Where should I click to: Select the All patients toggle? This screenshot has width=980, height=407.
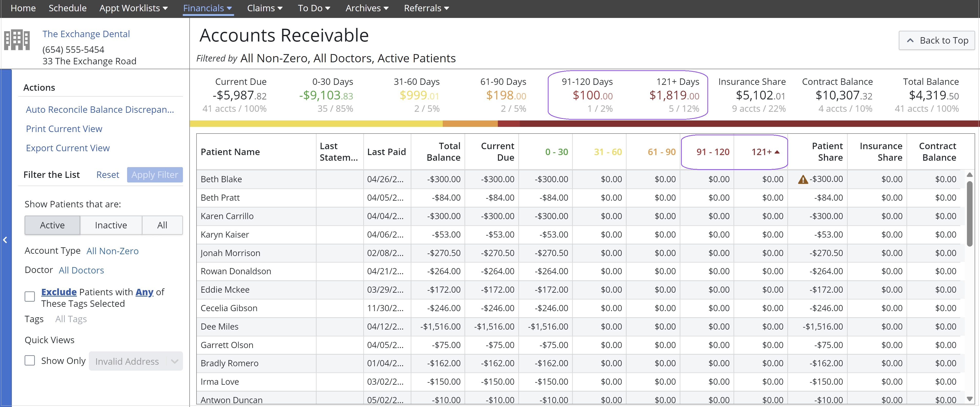coord(162,225)
